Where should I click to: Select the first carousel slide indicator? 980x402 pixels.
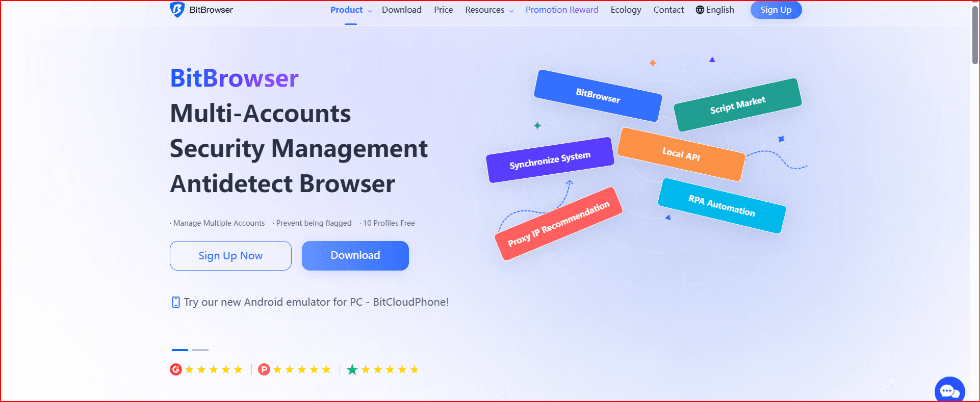[x=180, y=350]
